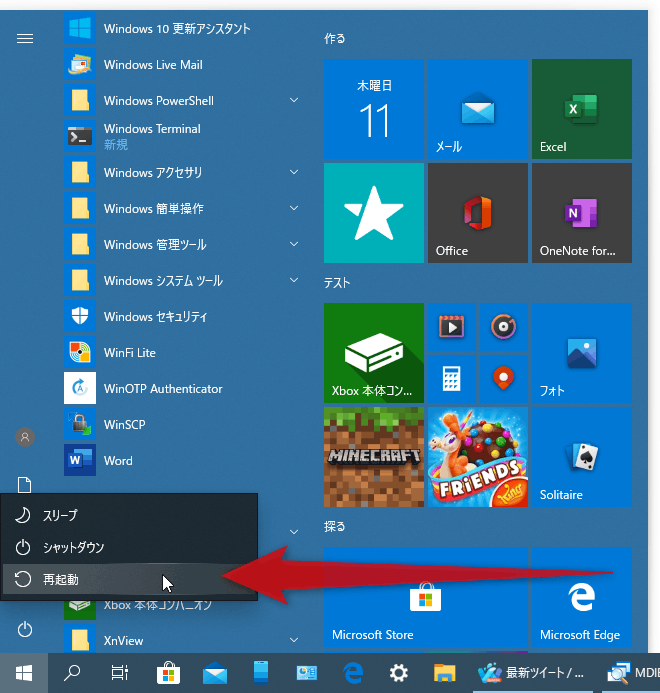Screen dimensions: 660x693
Task: Launch Windows 10 更新アシスタント
Action: click(181, 29)
